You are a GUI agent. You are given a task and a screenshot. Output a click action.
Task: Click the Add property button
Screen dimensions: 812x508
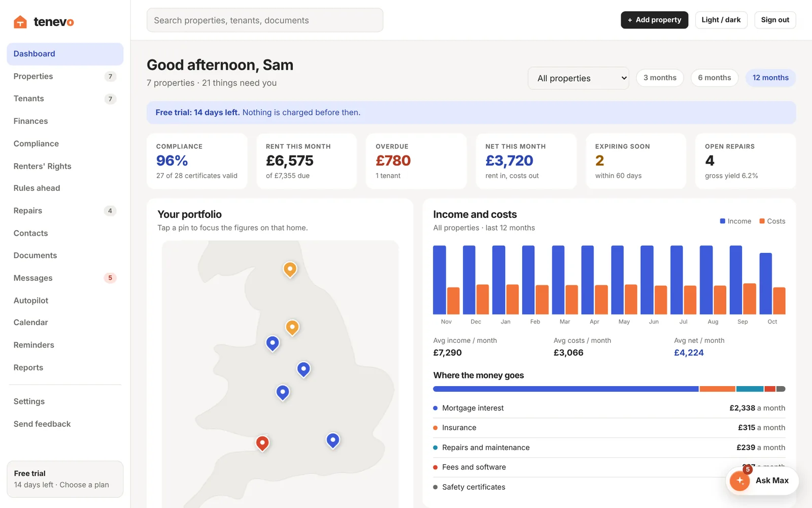655,20
